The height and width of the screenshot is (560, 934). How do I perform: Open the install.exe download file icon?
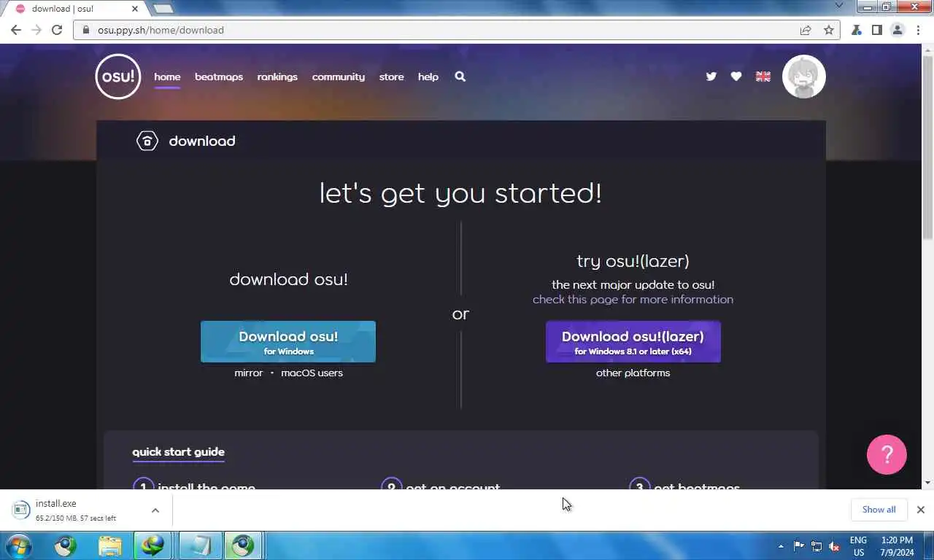coord(21,510)
